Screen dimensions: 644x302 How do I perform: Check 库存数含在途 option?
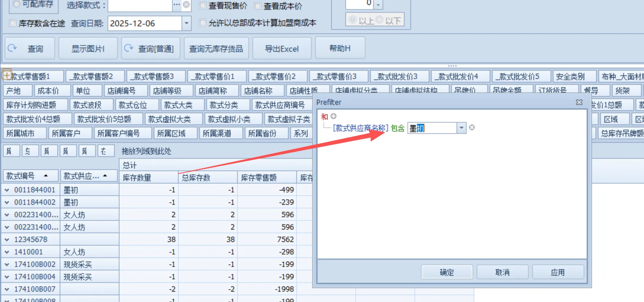12,23
